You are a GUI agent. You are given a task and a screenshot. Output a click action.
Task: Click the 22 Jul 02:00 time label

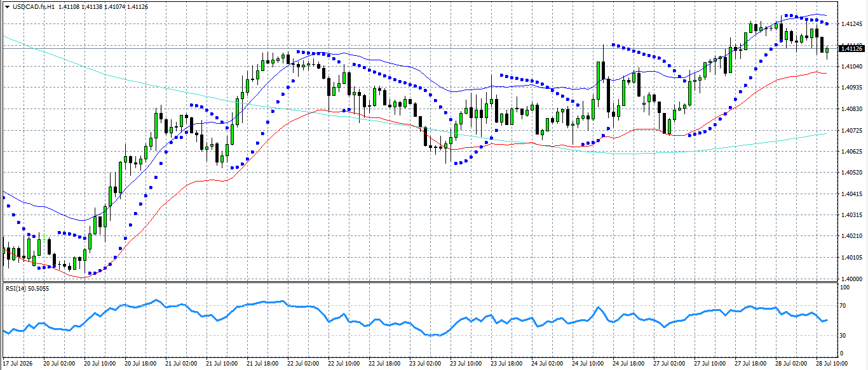(x=303, y=364)
